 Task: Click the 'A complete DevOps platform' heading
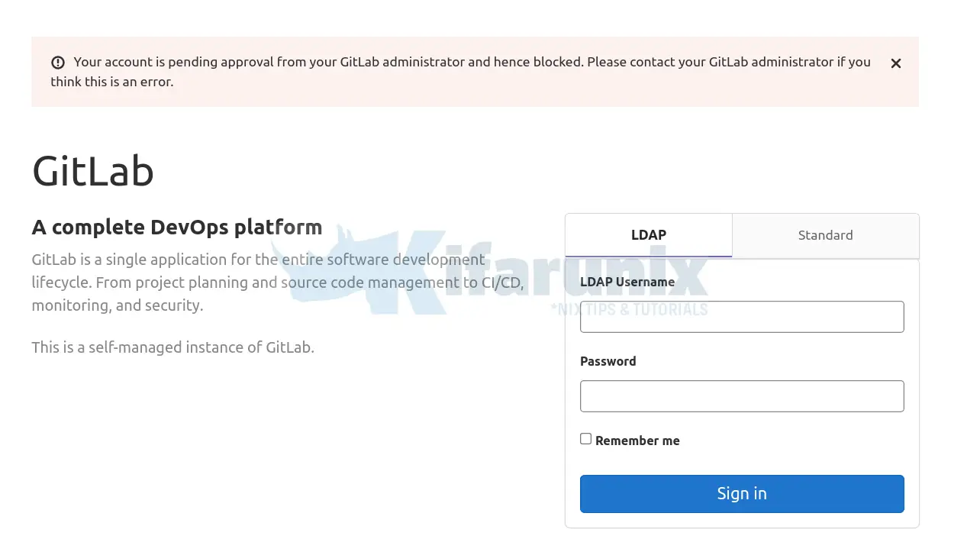177,228
